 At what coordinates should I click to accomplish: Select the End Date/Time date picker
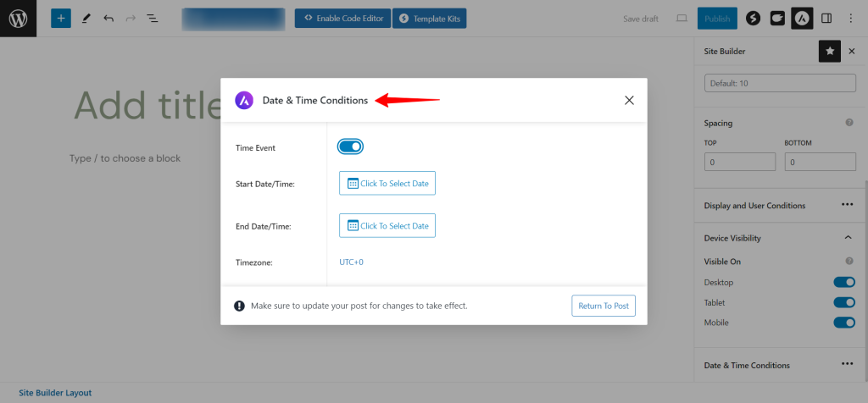[387, 225]
